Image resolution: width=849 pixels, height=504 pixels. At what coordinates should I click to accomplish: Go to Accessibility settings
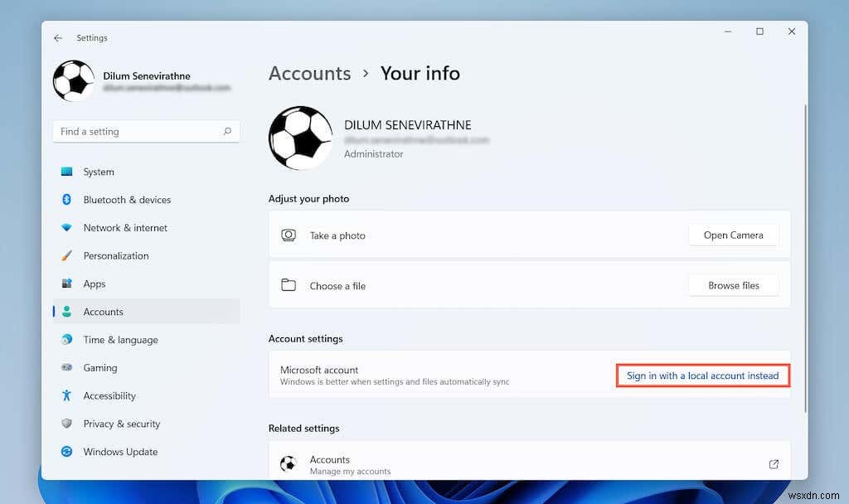click(109, 395)
